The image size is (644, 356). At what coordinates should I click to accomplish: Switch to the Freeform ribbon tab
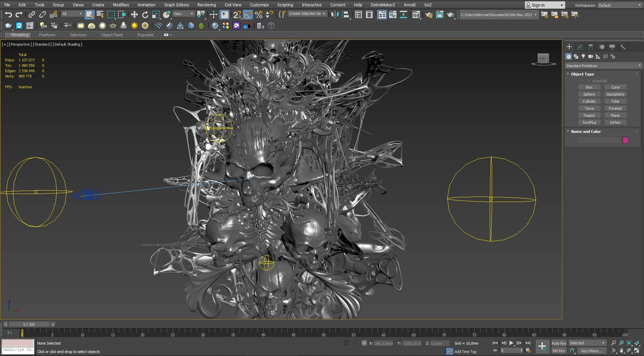[x=47, y=35]
